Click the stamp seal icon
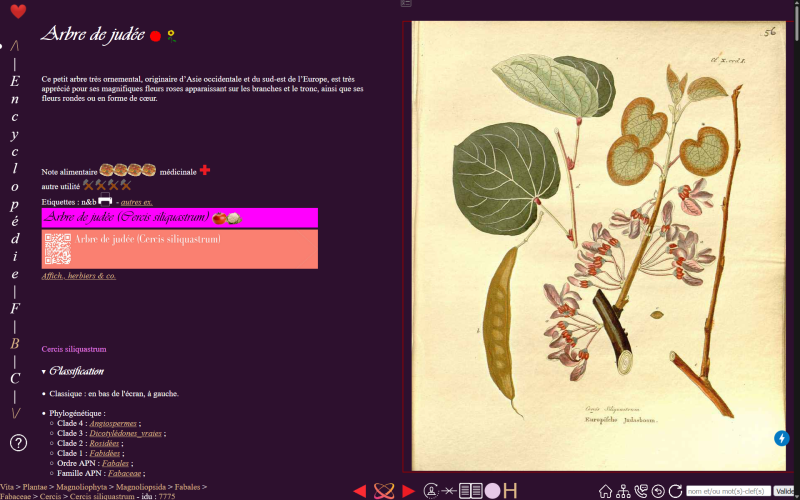 pyautogui.click(x=431, y=491)
